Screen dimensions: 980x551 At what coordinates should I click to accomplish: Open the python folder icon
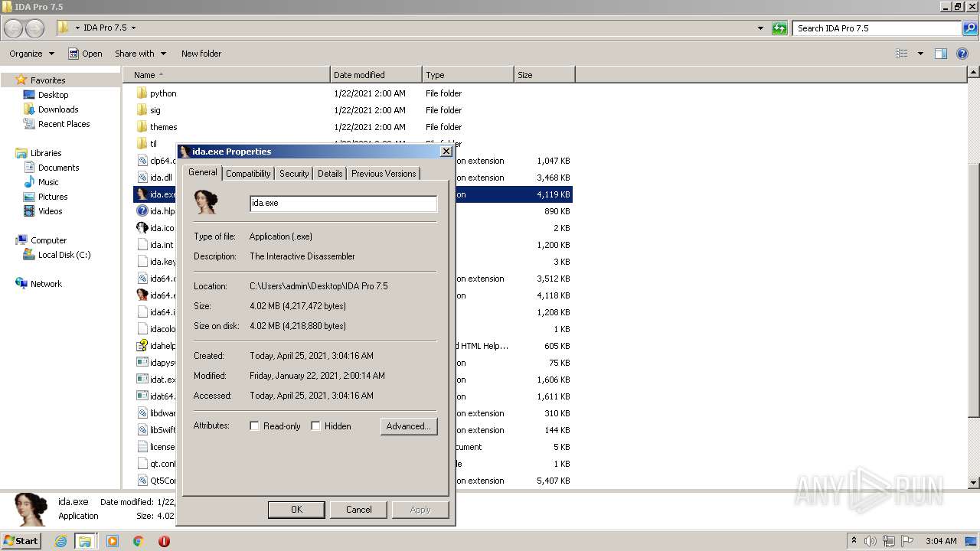click(x=142, y=93)
